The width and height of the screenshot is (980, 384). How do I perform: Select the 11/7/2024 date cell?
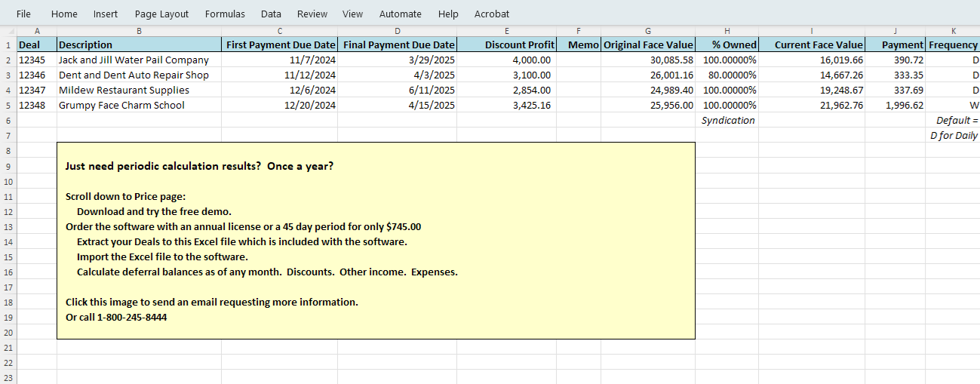tap(279, 60)
